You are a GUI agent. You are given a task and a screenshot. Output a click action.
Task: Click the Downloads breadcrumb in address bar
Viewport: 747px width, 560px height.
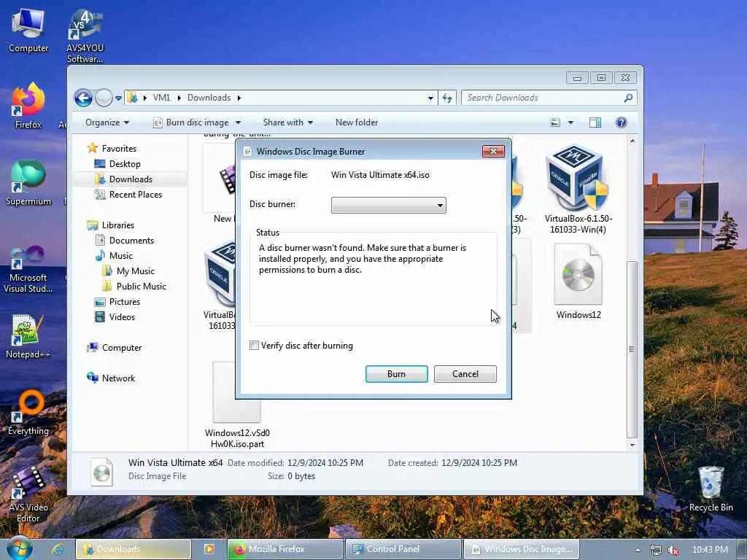click(x=209, y=98)
